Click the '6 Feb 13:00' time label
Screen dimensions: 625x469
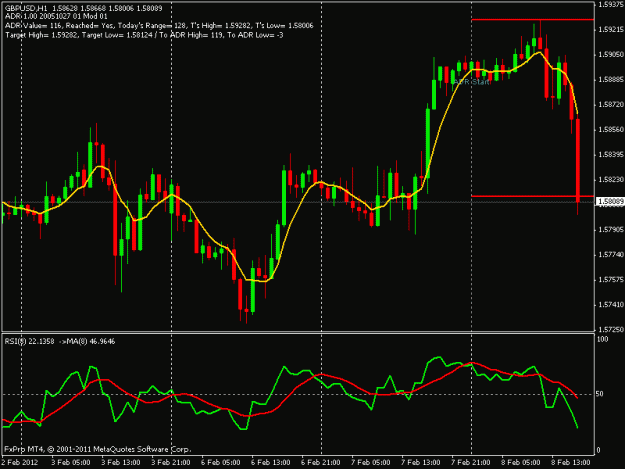coord(271,462)
